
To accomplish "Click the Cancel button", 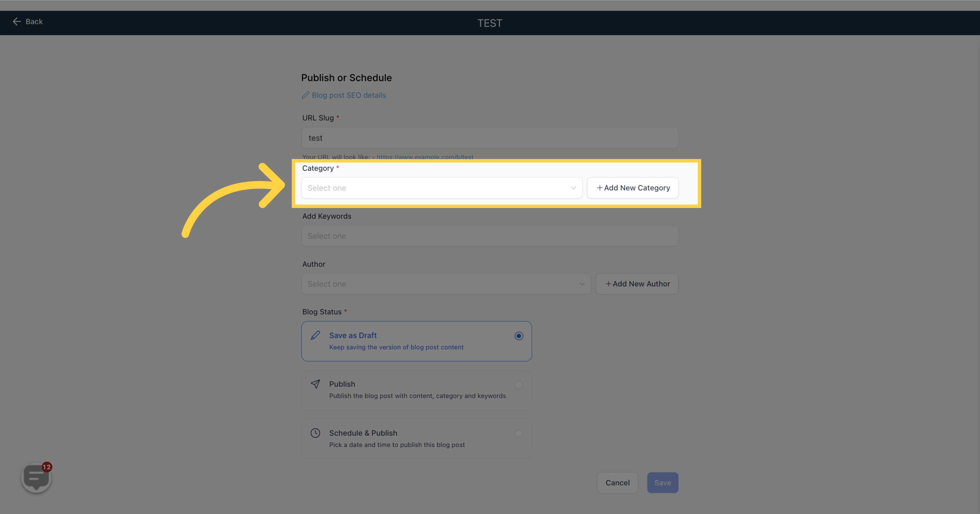I will click(618, 482).
